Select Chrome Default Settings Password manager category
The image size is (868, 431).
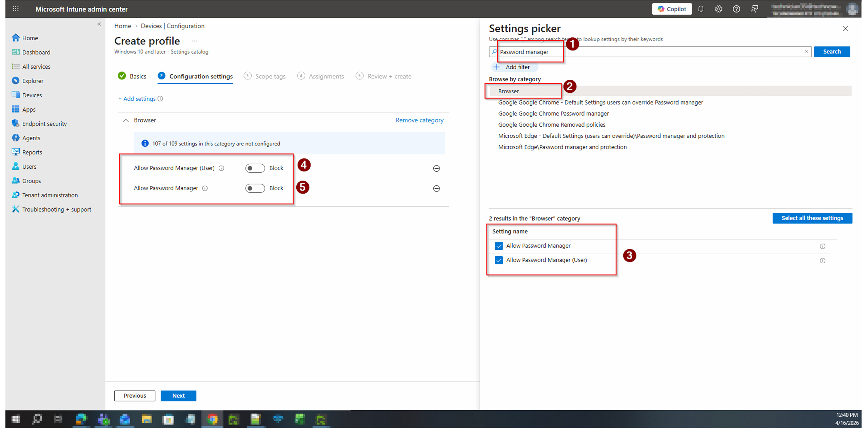(x=600, y=102)
